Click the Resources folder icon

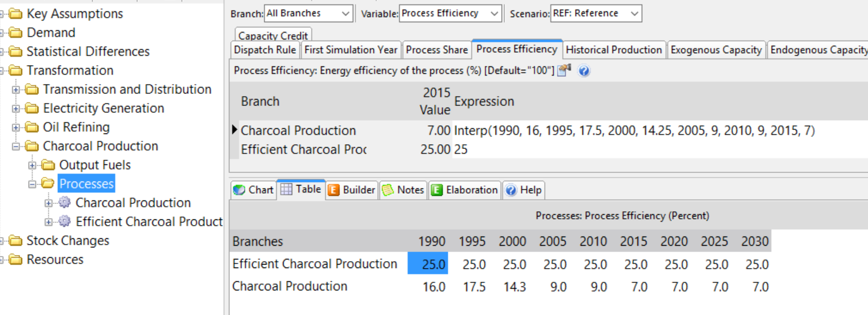click(x=16, y=259)
